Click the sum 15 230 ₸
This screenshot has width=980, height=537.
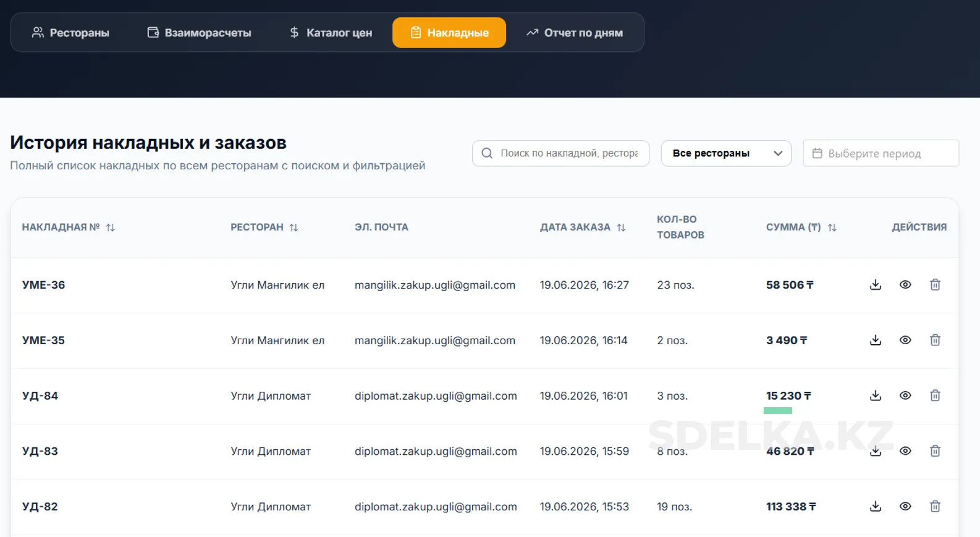point(788,395)
